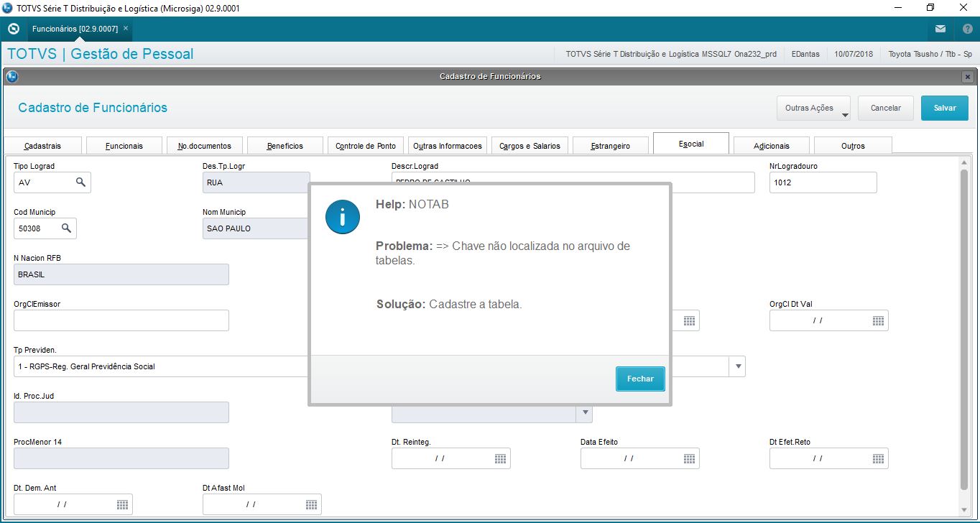980x523 pixels.
Task: Click the TOTVS logo icon in top bar
Action: click(x=13, y=29)
